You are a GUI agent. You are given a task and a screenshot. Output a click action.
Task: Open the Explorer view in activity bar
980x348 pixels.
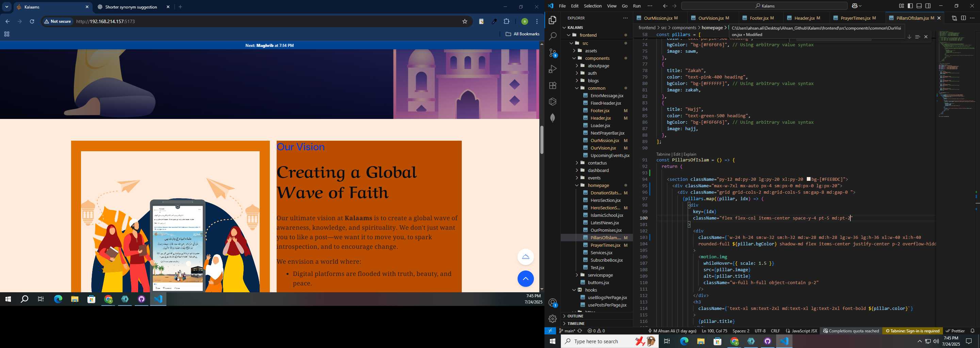pos(552,20)
